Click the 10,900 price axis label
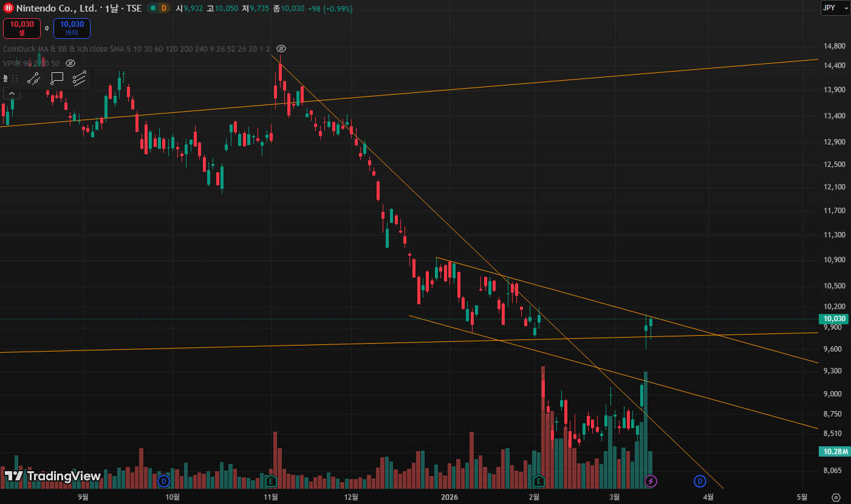Viewport: 851px width, 504px height. coord(835,260)
